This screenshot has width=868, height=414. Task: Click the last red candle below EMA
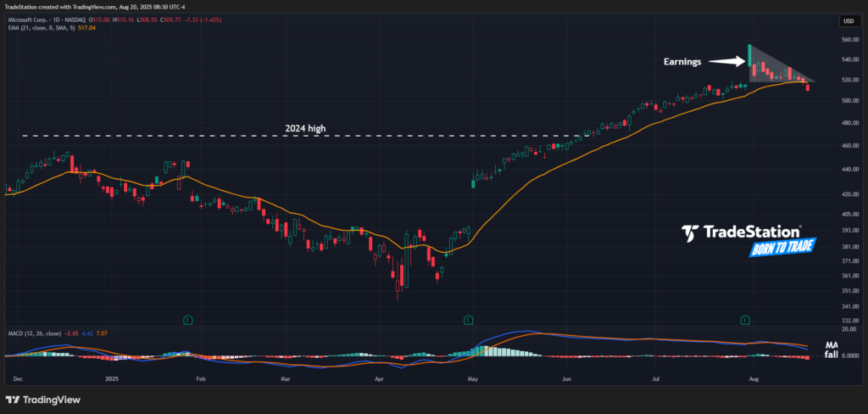tap(808, 87)
